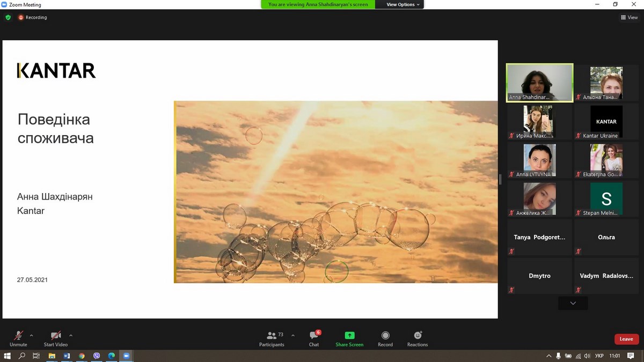Click the View layout icon
The width and height of the screenshot is (644, 362).
coord(629,17)
